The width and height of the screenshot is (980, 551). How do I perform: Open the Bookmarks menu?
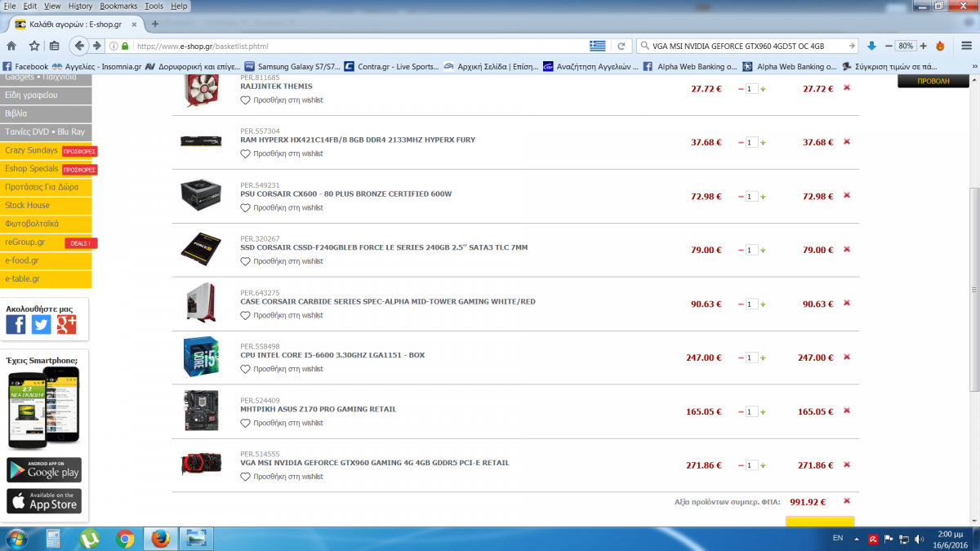pos(119,6)
